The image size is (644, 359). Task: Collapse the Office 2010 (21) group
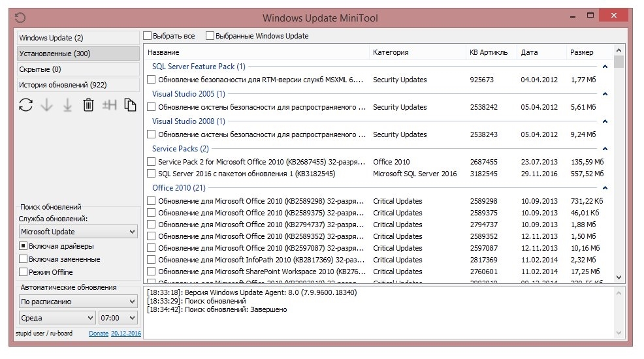point(605,188)
